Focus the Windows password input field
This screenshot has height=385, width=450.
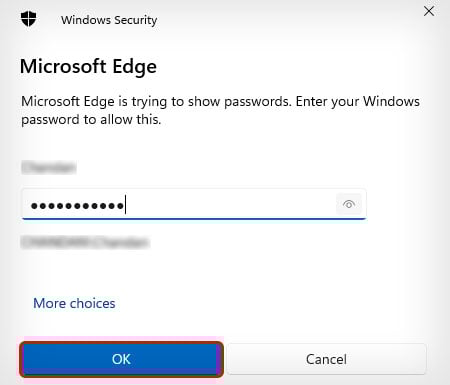(194, 204)
